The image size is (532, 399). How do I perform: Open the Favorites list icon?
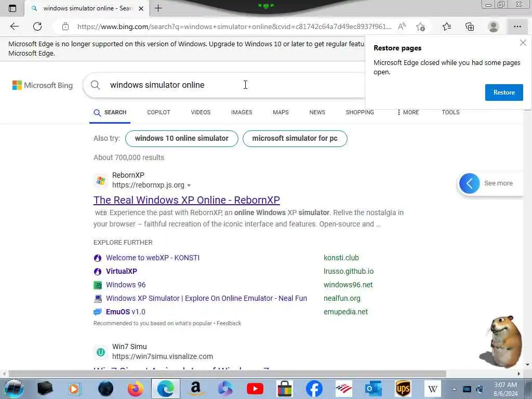[x=447, y=26]
